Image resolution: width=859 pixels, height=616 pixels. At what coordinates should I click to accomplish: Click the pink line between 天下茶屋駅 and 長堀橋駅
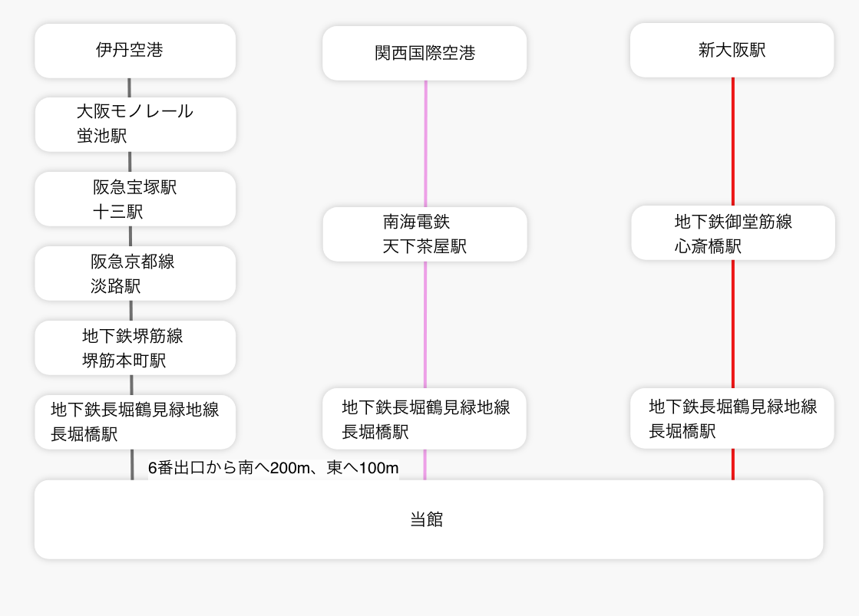(425, 324)
